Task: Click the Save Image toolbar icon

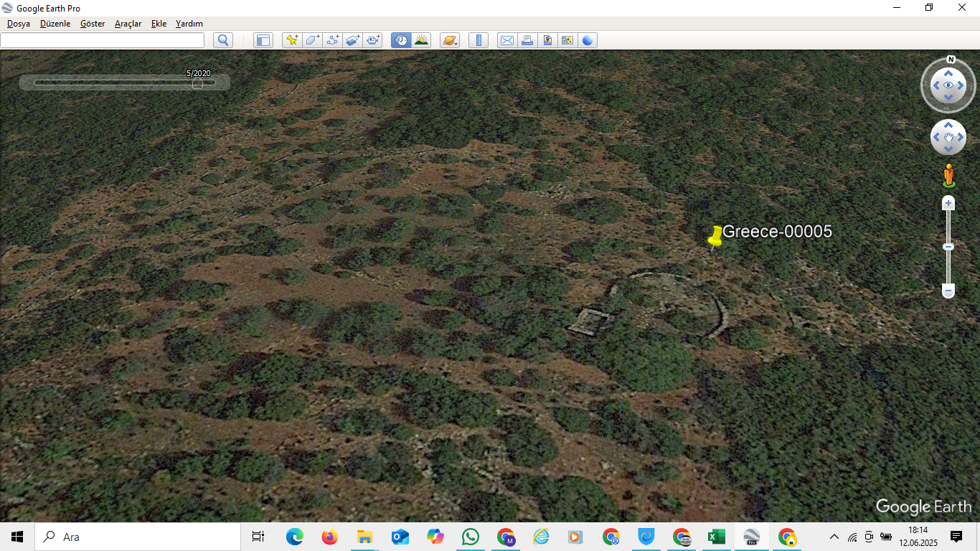Action: 547,40
